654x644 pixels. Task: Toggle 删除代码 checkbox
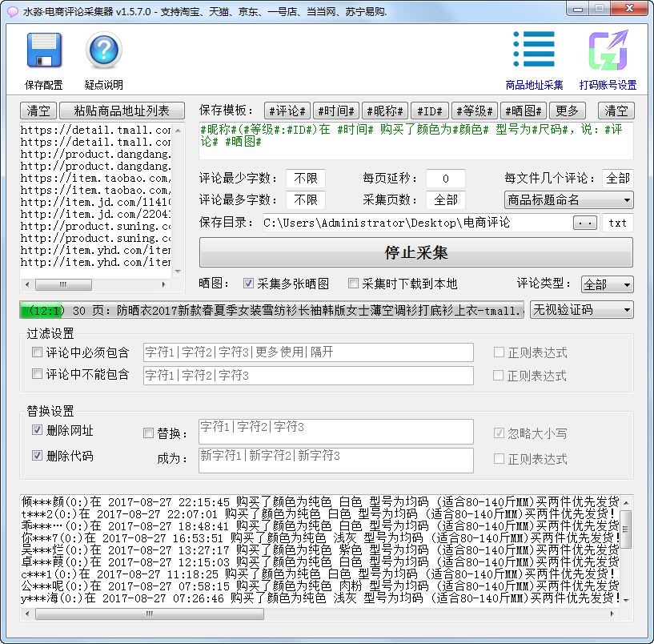(x=37, y=455)
